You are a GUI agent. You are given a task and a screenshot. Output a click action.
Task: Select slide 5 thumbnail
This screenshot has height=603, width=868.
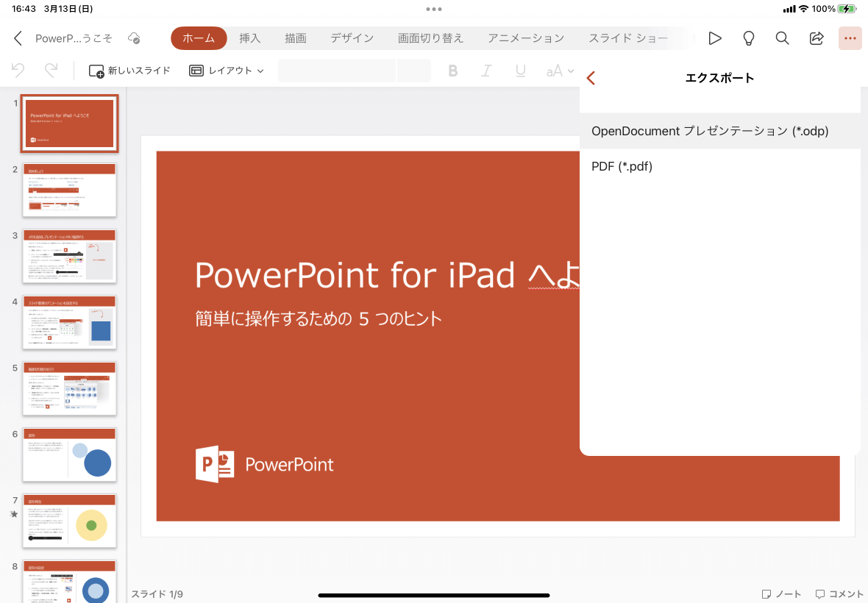pyautogui.click(x=70, y=388)
